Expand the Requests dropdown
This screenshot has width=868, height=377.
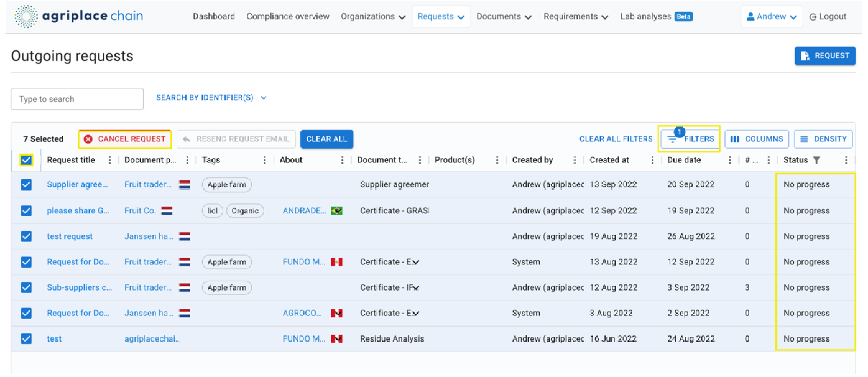point(441,17)
